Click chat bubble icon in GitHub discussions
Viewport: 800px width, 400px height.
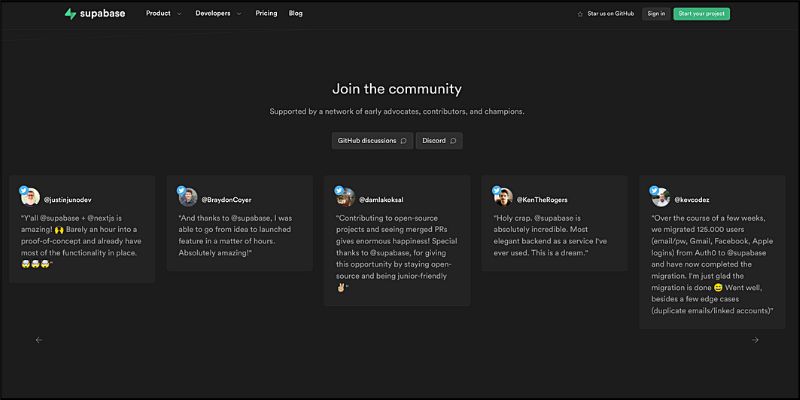[x=404, y=141]
